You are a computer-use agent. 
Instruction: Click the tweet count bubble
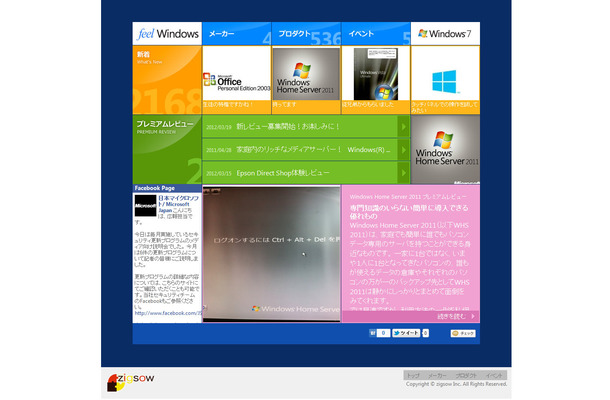tap(426, 333)
